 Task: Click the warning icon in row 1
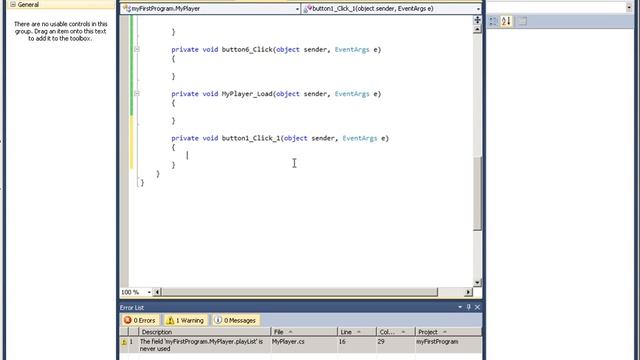(124, 342)
